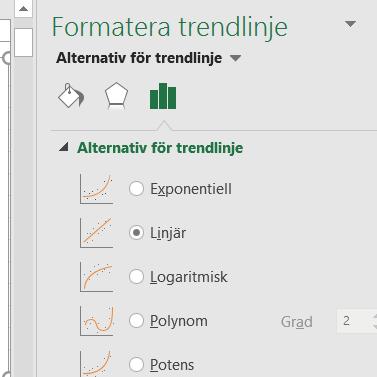This screenshot has width=377, height=377.
Task: Click the Logaritmisk curve preview icon
Action: click(96, 277)
